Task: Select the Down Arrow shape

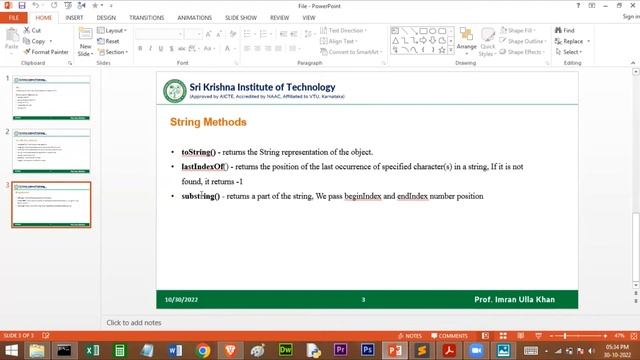Action: [x=433, y=41]
